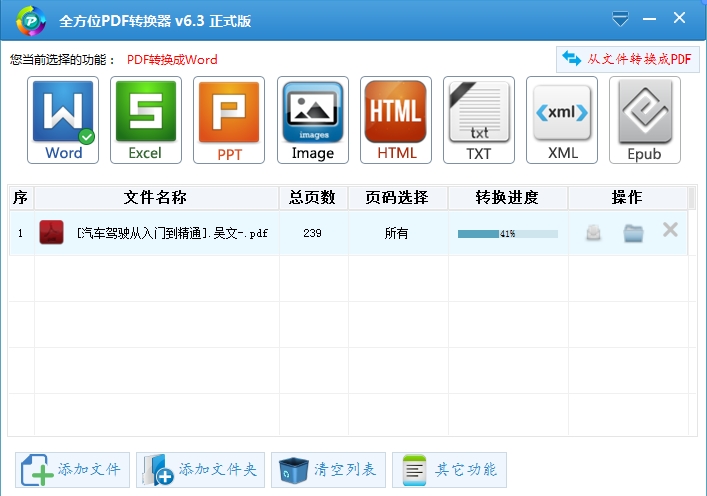Click the 操作 column header
The image size is (707, 496).
click(627, 197)
